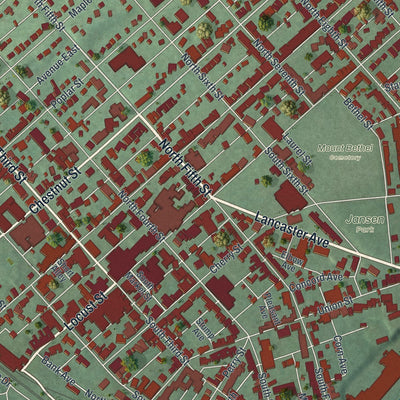This screenshot has width=400, height=400.
Task: Click the 'Pleasant Ave' label
Action: [271, 309]
